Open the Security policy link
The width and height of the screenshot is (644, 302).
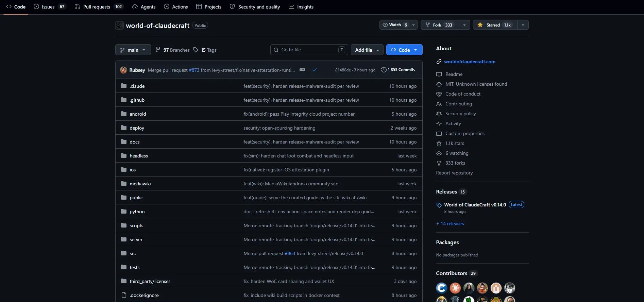point(460,114)
